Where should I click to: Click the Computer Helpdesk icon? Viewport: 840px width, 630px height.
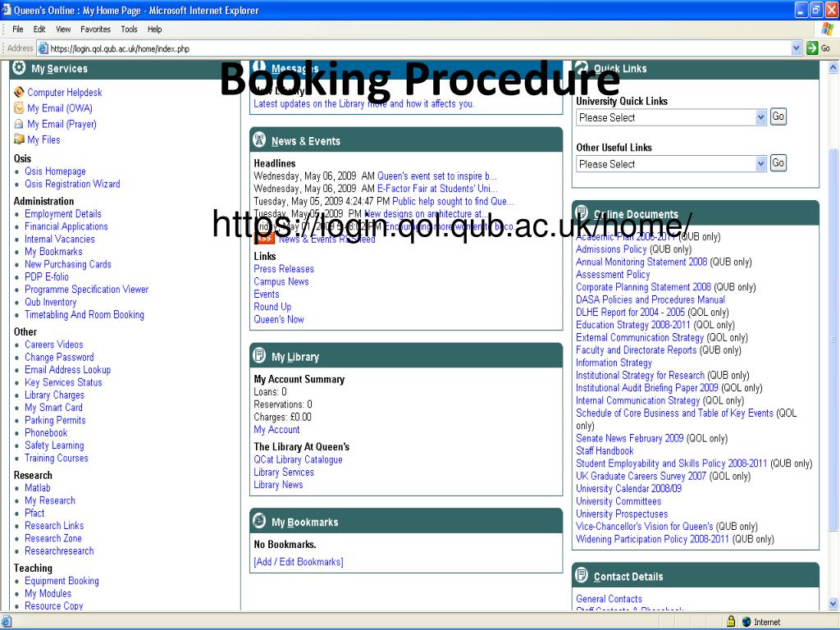pyautogui.click(x=19, y=92)
